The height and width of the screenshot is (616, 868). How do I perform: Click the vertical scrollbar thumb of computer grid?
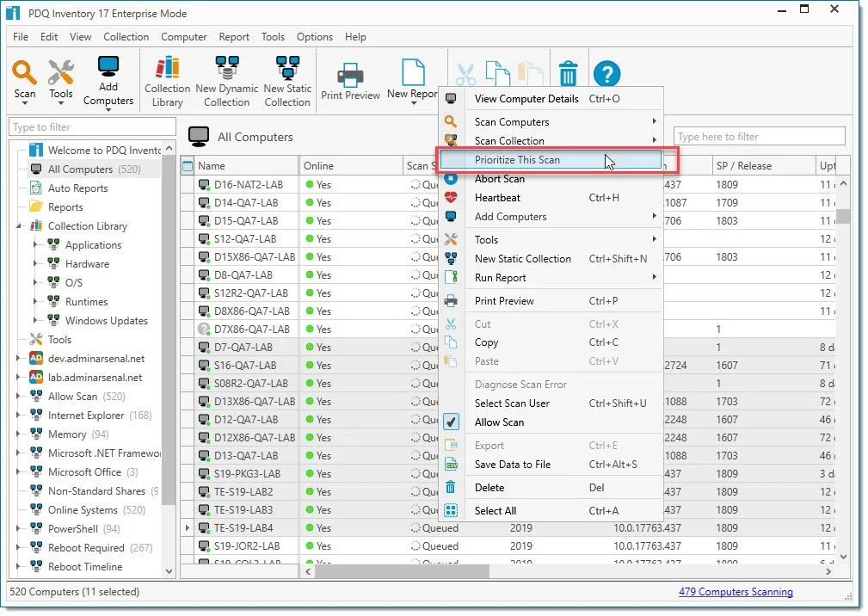pos(842,216)
